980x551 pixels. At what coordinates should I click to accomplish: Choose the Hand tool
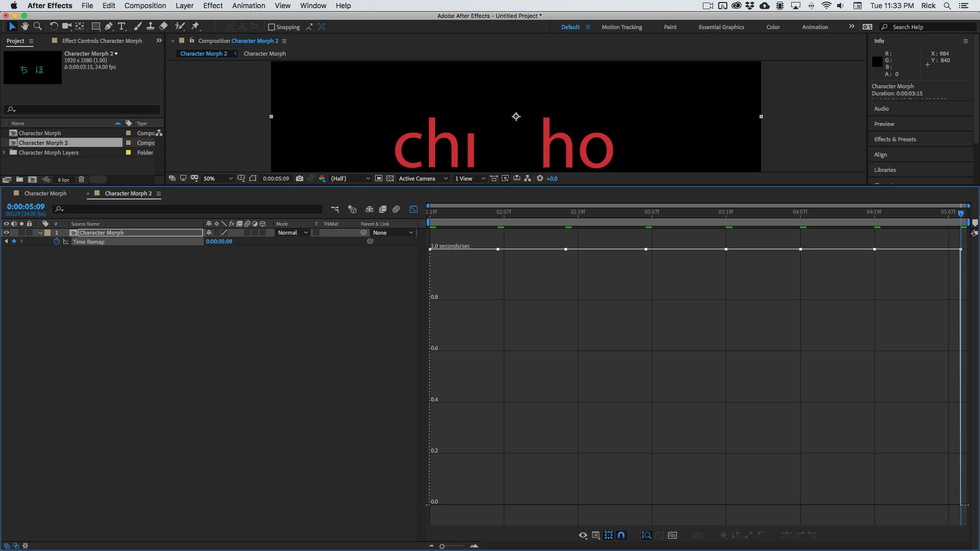pyautogui.click(x=24, y=27)
